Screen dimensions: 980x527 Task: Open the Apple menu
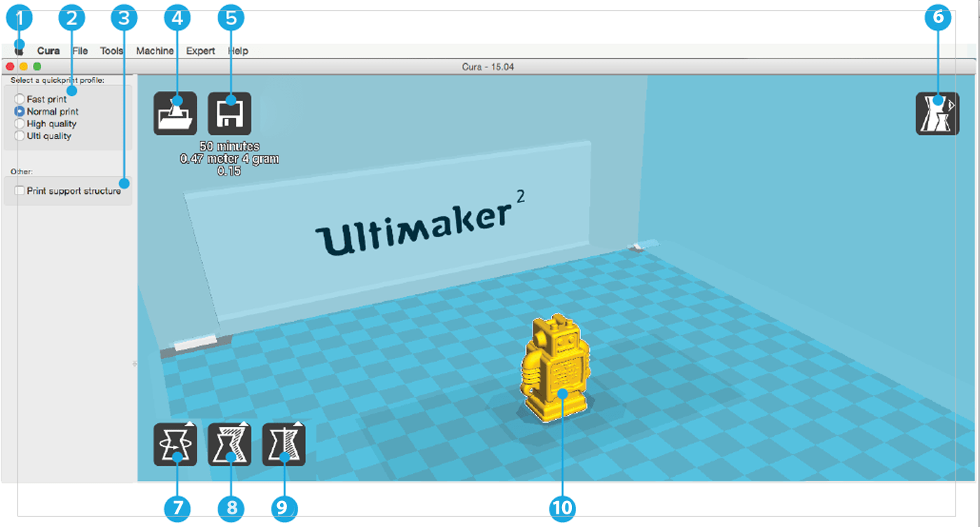click(19, 50)
